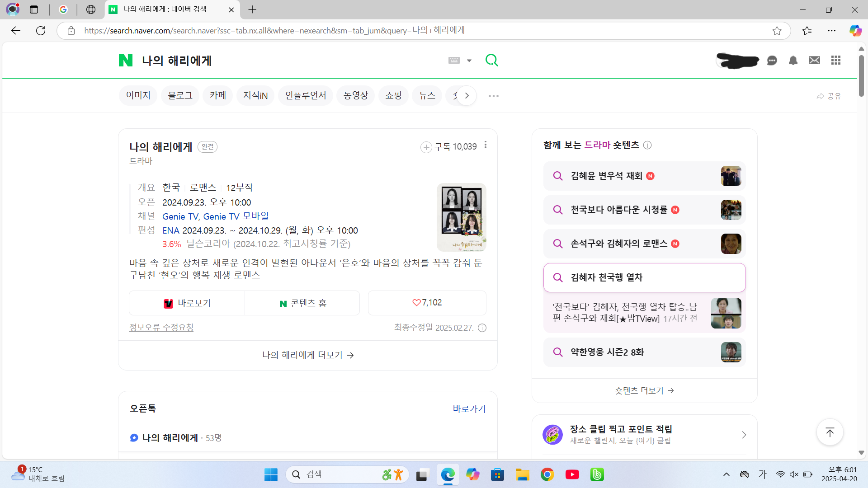Click the scroll-to-top arrow button
This screenshot has width=868, height=488.
click(830, 432)
